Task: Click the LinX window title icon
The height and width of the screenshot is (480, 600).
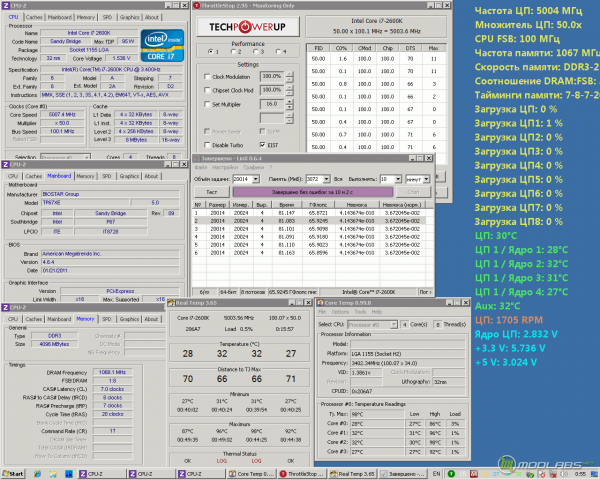Action: point(196,158)
